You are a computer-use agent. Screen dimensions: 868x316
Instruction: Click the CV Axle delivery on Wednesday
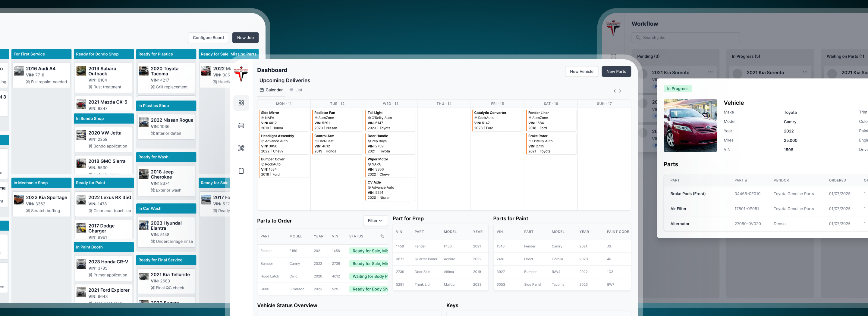[x=391, y=190]
